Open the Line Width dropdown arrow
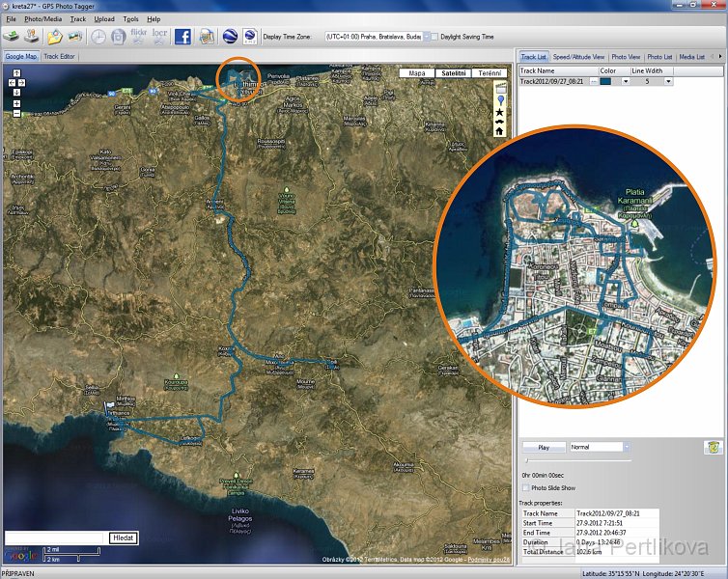Image resolution: width=728 pixels, height=579 pixels. [668, 81]
